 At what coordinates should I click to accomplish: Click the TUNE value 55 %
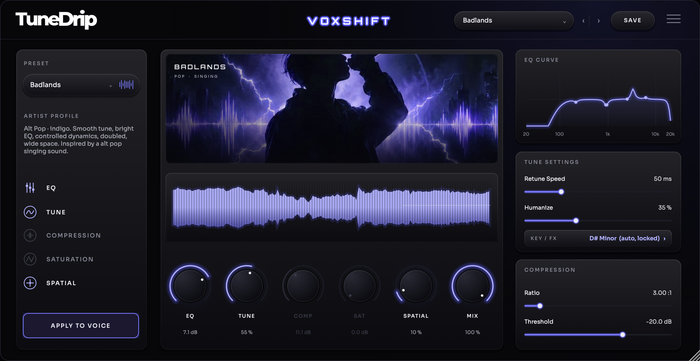coord(246,332)
